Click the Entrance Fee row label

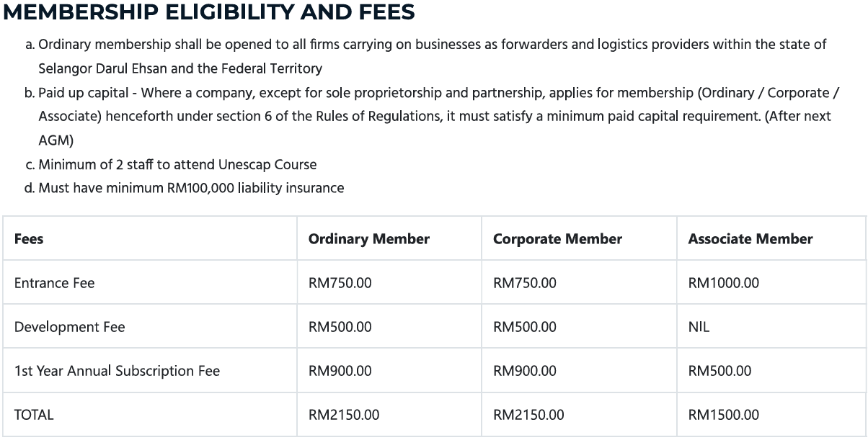click(54, 283)
